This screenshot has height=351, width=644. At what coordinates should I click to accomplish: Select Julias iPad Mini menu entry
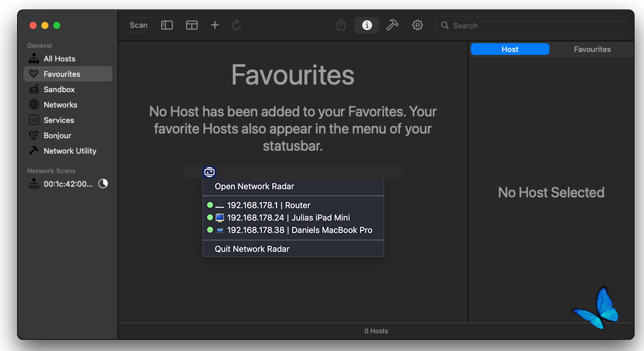293,217
